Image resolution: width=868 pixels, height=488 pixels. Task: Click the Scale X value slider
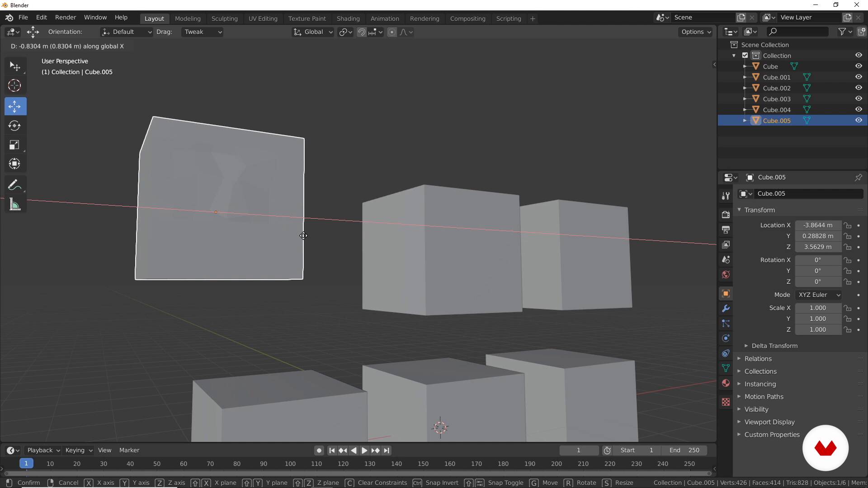(818, 308)
